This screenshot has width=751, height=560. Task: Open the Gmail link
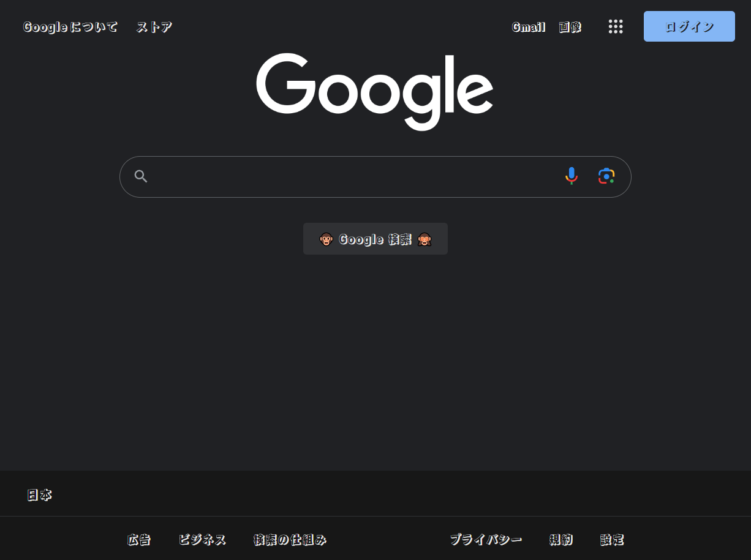tap(529, 27)
